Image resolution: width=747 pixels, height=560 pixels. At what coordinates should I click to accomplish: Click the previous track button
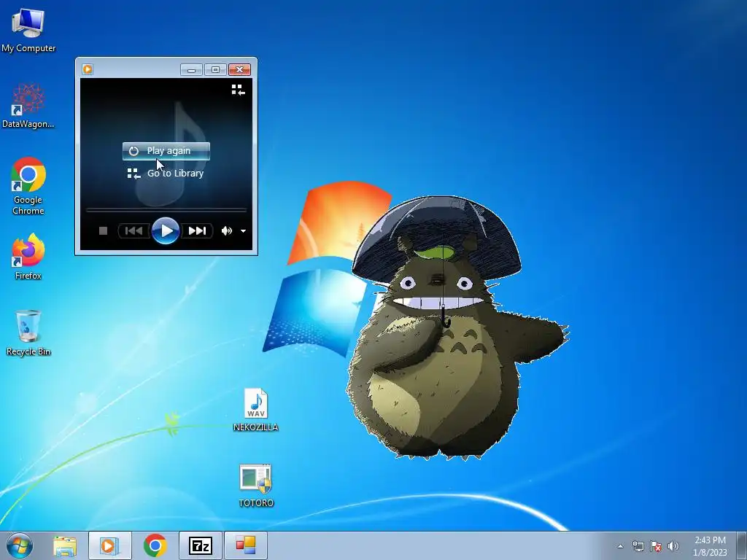point(134,231)
